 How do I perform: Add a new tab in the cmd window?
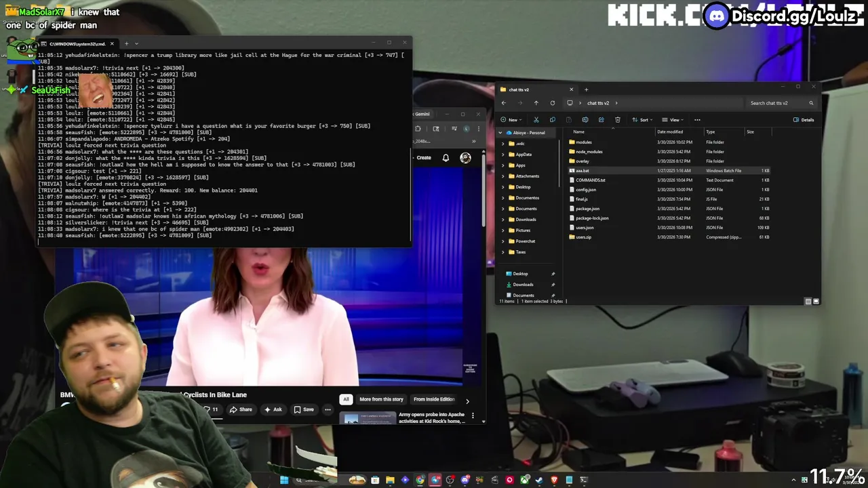pos(126,43)
